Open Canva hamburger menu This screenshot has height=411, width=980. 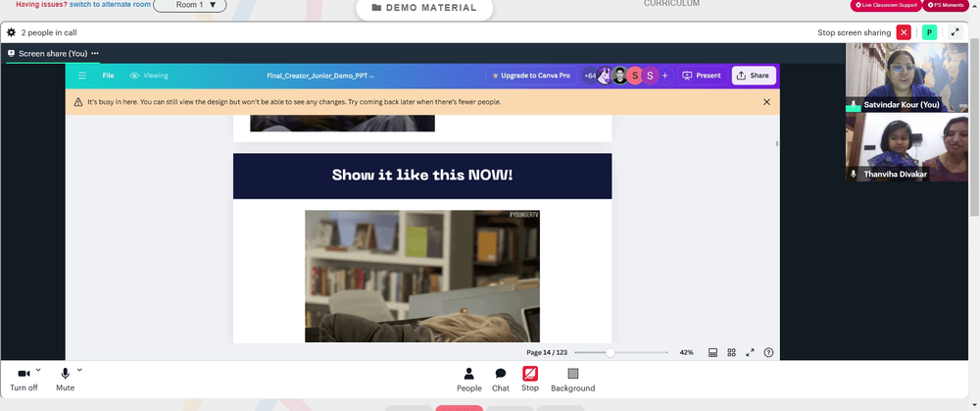(82, 76)
